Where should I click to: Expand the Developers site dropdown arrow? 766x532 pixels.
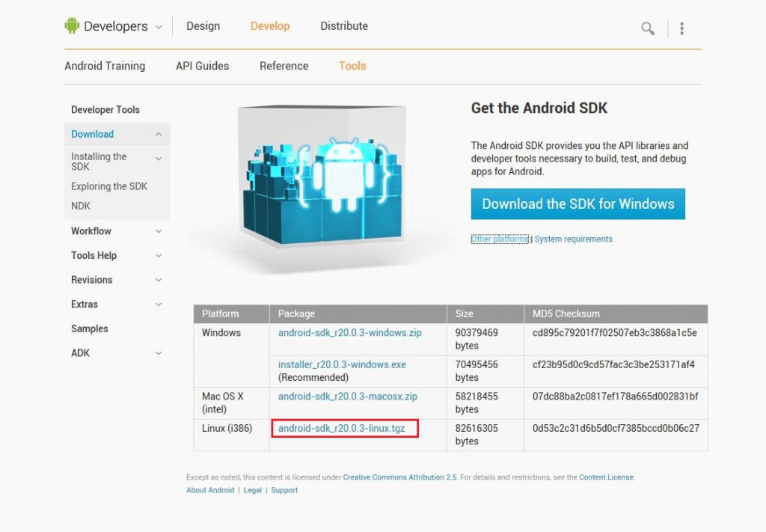click(x=159, y=28)
